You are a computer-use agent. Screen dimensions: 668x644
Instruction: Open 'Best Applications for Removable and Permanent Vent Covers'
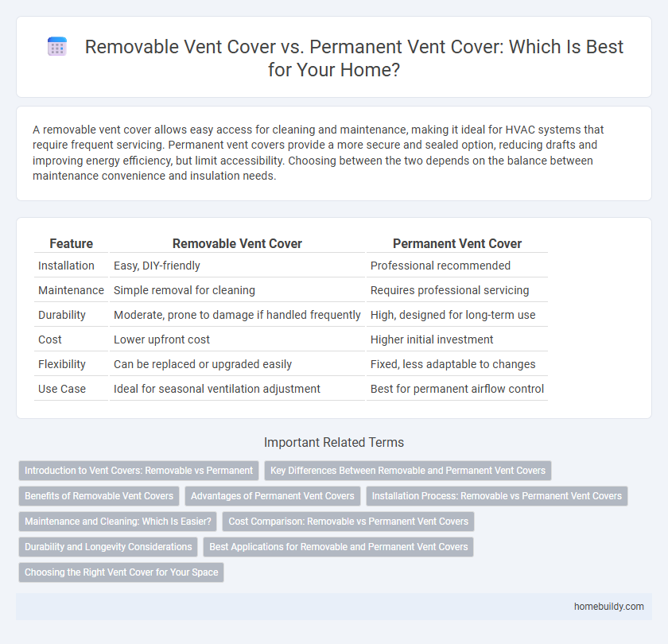[x=339, y=547]
